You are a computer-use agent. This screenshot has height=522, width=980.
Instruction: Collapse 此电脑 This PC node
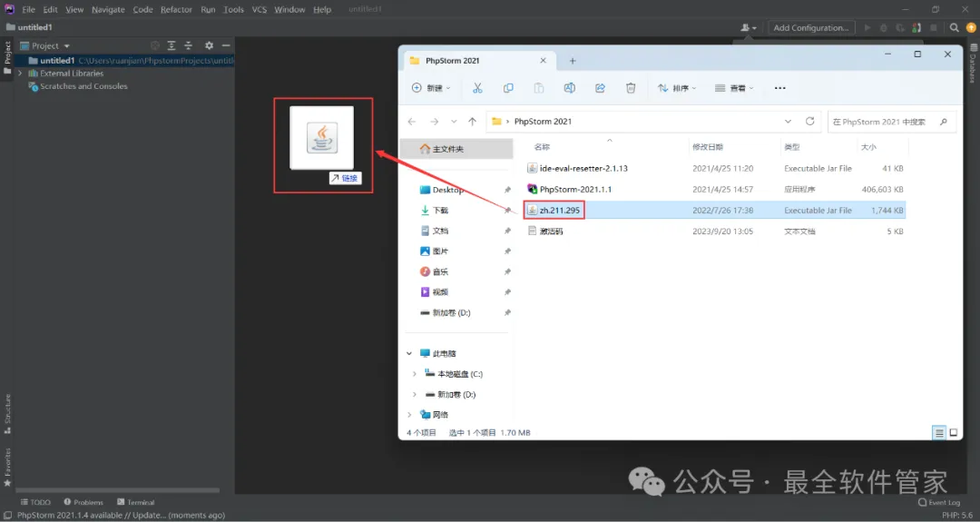point(409,353)
